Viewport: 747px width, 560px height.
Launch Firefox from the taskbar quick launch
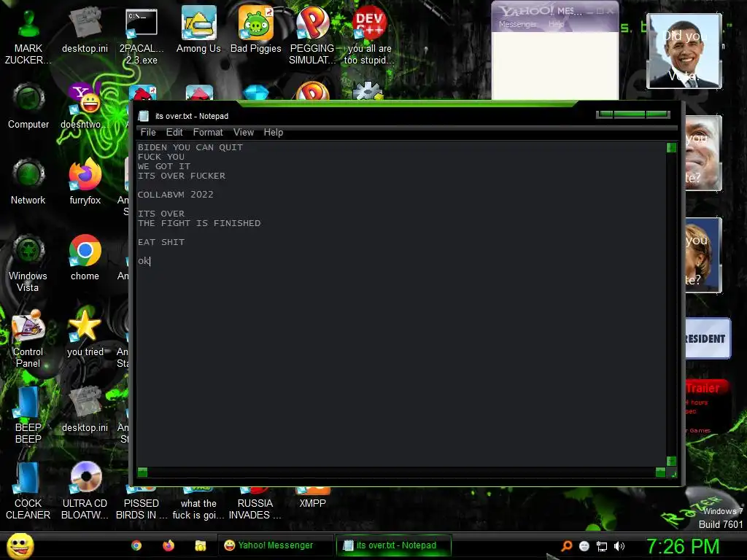click(169, 545)
